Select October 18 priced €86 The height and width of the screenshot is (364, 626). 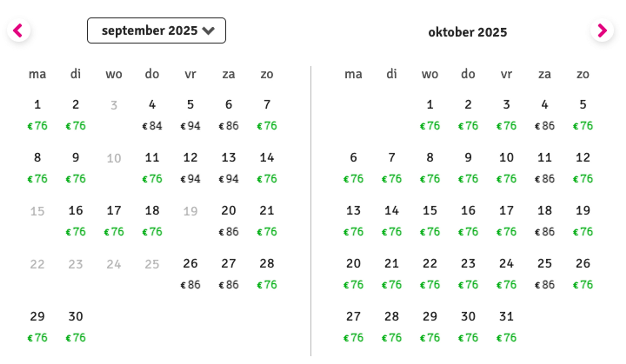[x=545, y=221]
